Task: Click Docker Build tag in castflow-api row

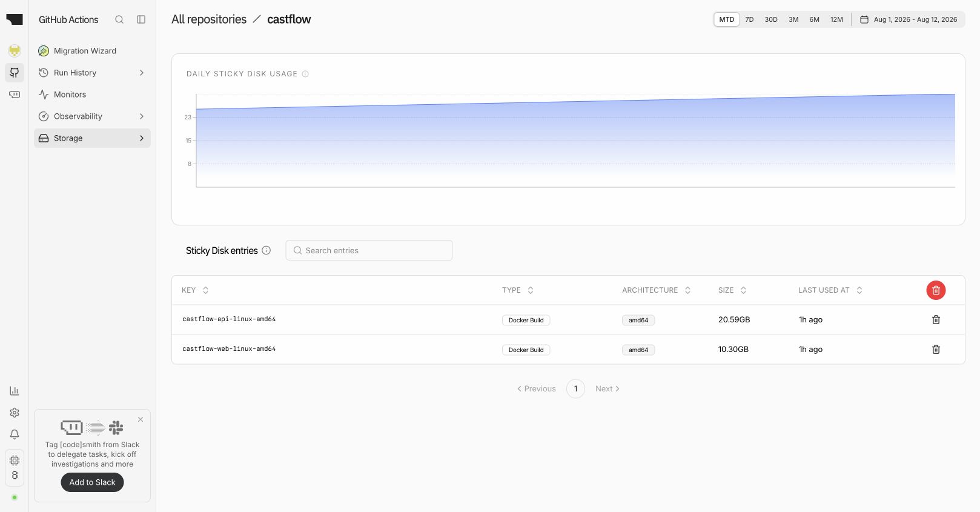Action: pos(526,320)
